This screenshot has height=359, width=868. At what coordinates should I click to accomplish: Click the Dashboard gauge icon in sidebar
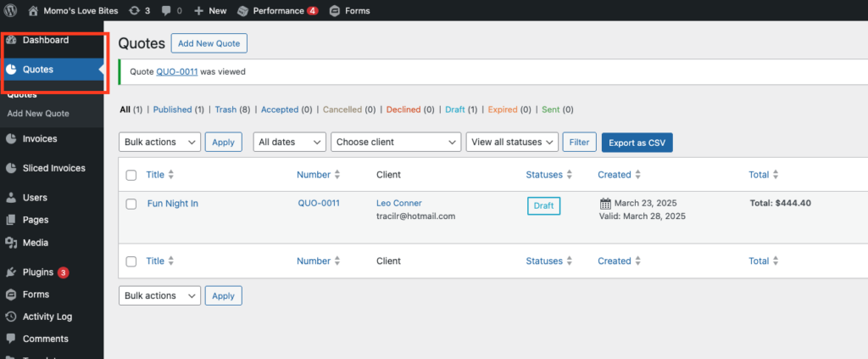pos(11,40)
